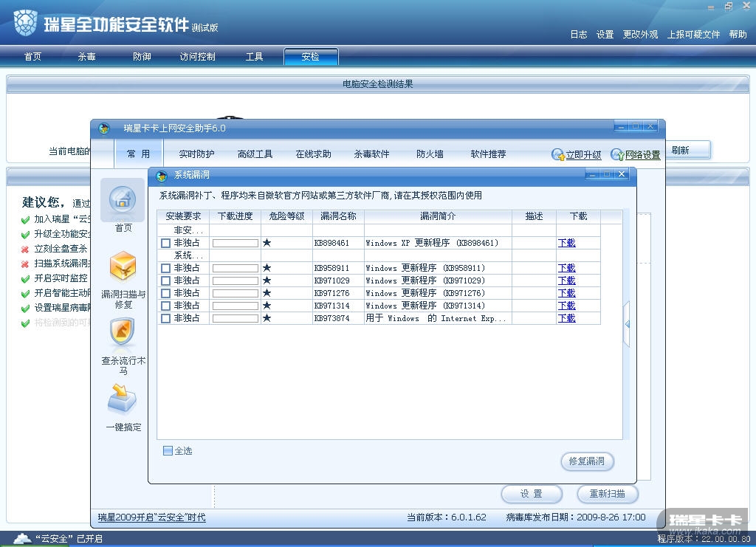Open the 实时防护 tab
The height and width of the screenshot is (547, 756).
(196, 154)
